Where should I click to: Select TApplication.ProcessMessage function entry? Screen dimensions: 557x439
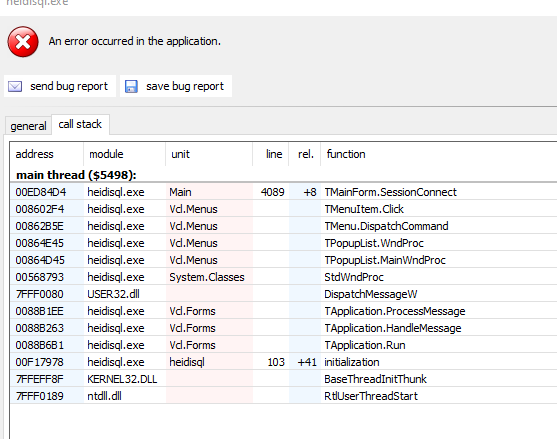(395, 311)
